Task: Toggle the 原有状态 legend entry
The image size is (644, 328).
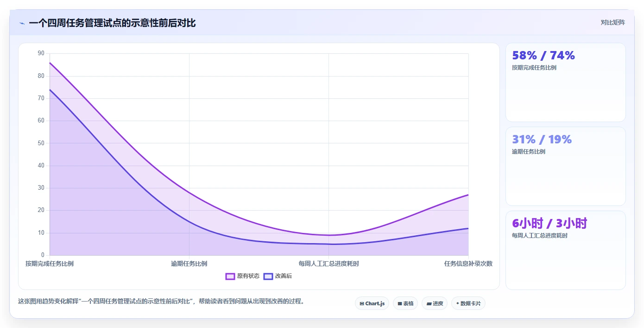Action: click(242, 276)
